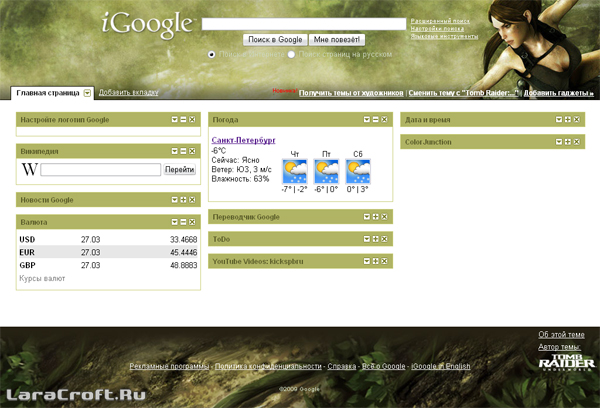Open menu arrow of Дата и время gadget
Image resolution: width=600 pixels, height=408 pixels.
point(559,120)
